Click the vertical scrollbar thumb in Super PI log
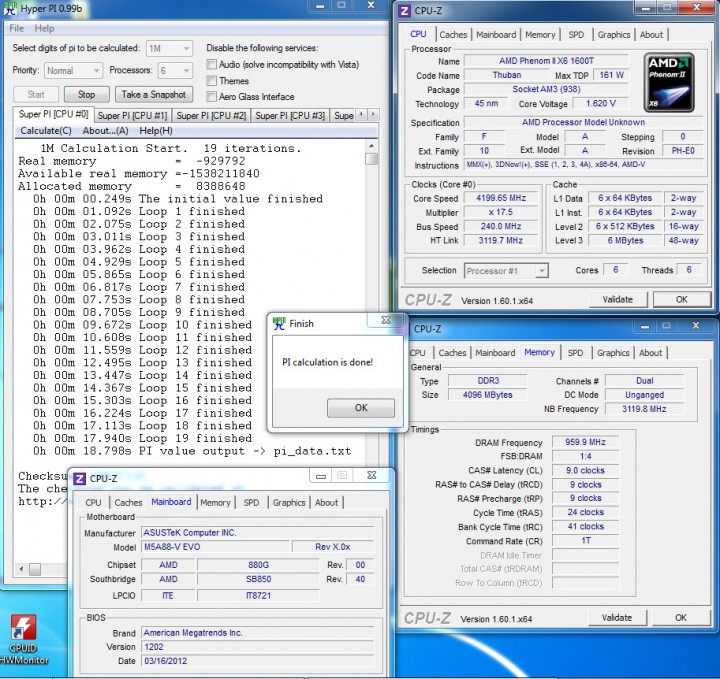 pyautogui.click(x=371, y=159)
